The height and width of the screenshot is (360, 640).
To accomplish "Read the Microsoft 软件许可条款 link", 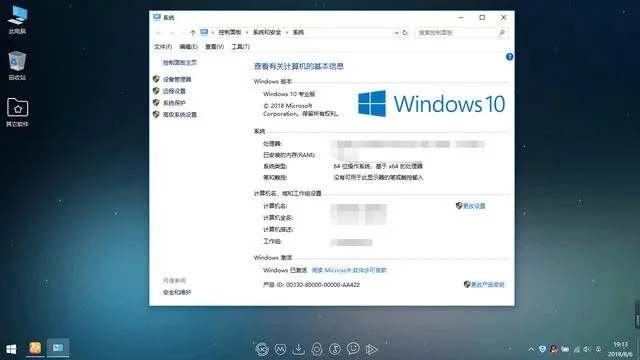I will coord(349,270).
